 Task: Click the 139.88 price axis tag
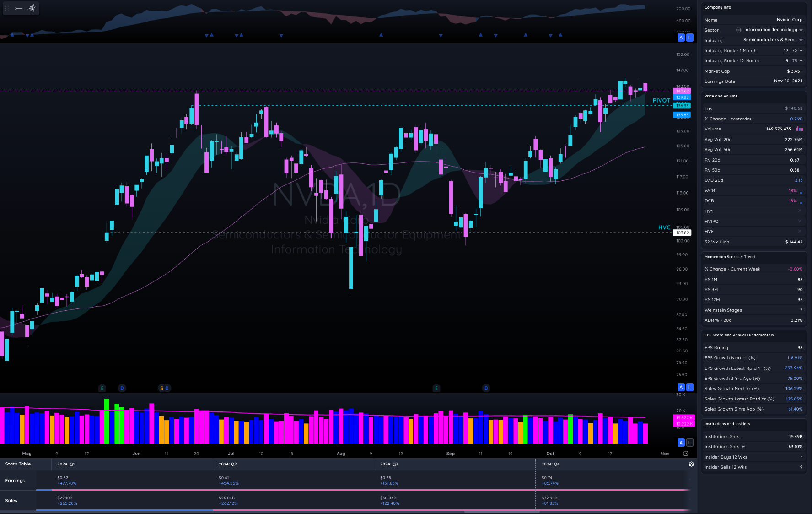pyautogui.click(x=682, y=97)
